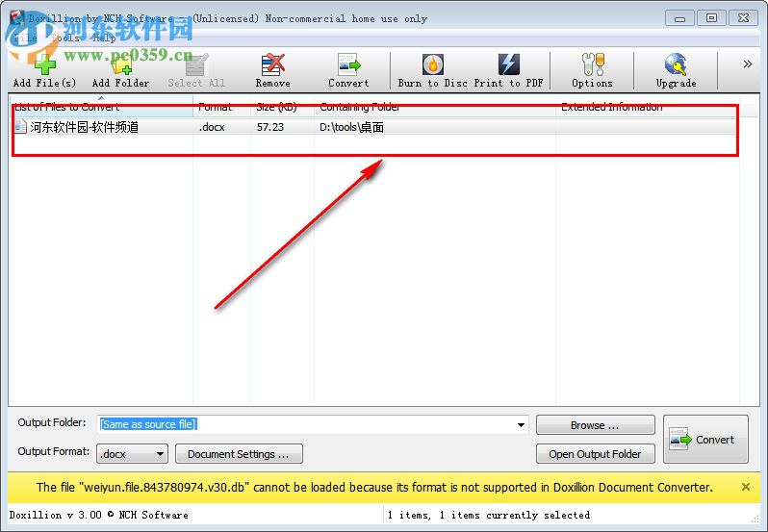This screenshot has height=532, width=768.
Task: Click the Extended Information column header
Action: pos(648,107)
